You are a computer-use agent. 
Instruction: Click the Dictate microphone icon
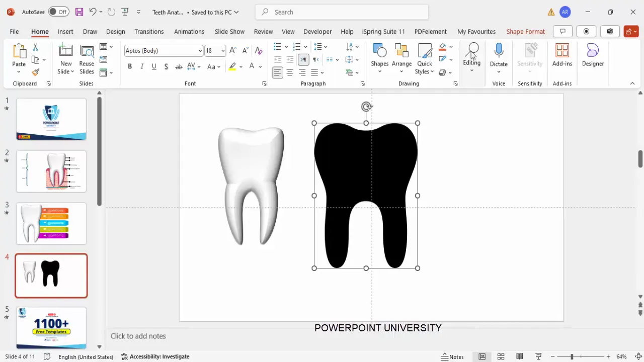pyautogui.click(x=499, y=51)
